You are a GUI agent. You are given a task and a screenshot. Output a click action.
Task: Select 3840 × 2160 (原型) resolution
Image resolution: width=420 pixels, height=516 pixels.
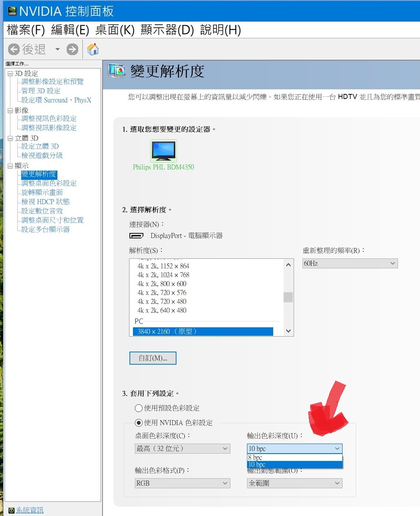coord(203,332)
